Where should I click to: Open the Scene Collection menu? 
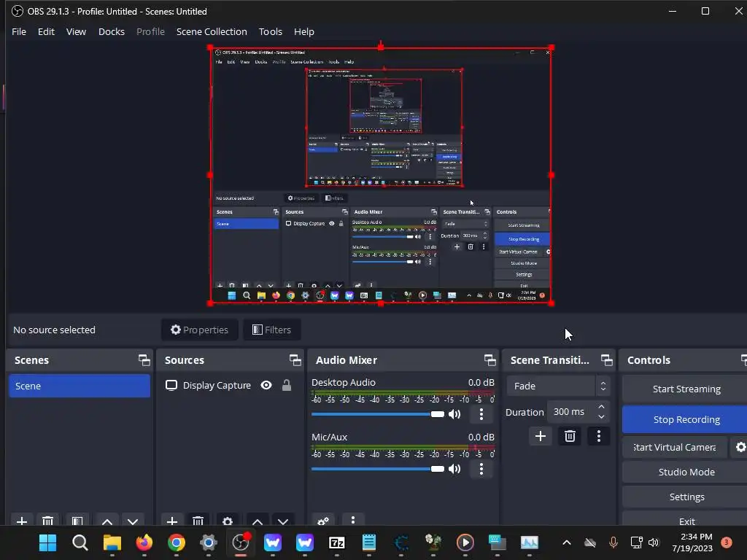click(212, 31)
